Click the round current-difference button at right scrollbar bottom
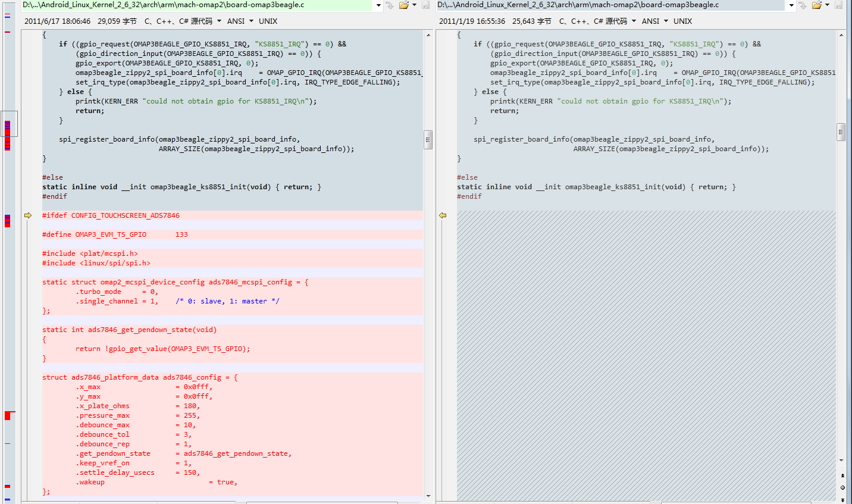This screenshot has height=504, width=852. click(x=842, y=487)
